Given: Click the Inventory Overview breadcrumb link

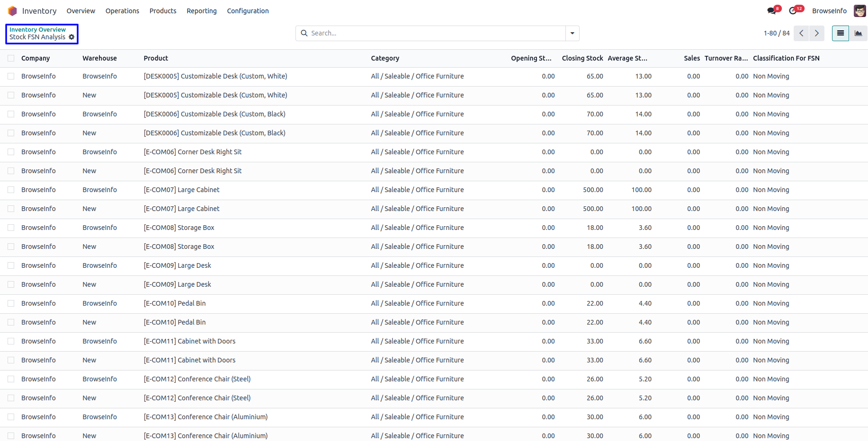Looking at the screenshot, I should (37, 29).
